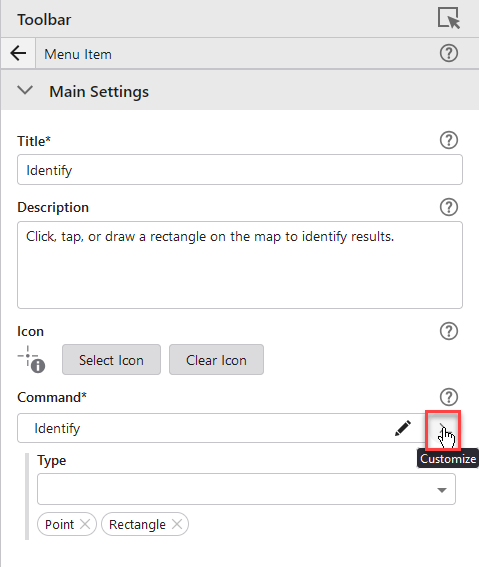Click into the Title input field
This screenshot has width=479, height=567.
pyautogui.click(x=240, y=170)
